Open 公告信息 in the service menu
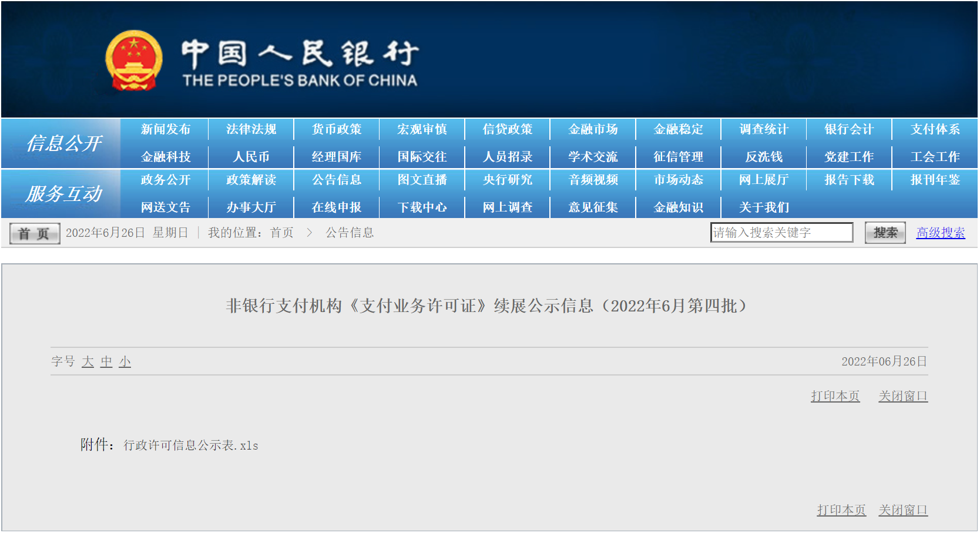 coord(337,180)
